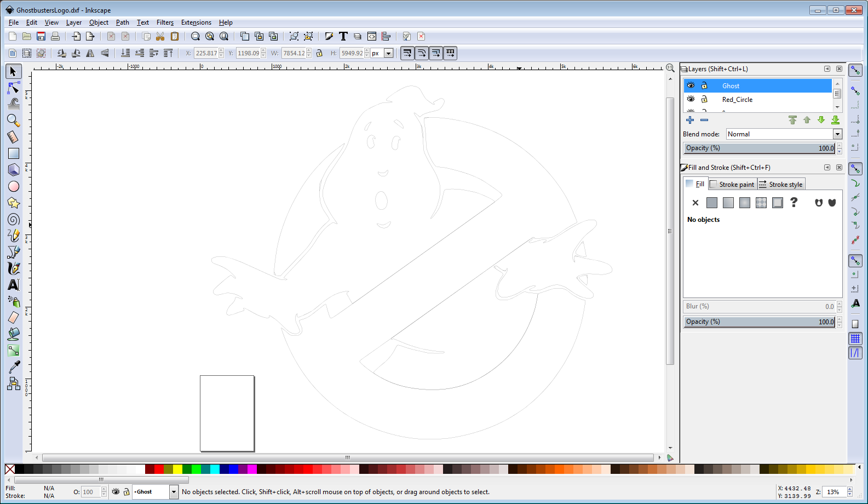
Task: Select the Zoom magnifier tool
Action: click(14, 120)
